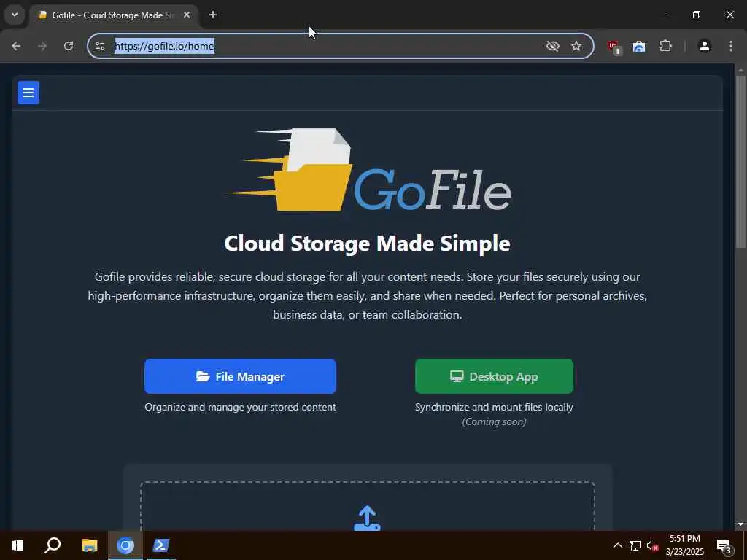The height and width of the screenshot is (560, 747).
Task: Click the browser forward arrow
Action: click(x=42, y=46)
